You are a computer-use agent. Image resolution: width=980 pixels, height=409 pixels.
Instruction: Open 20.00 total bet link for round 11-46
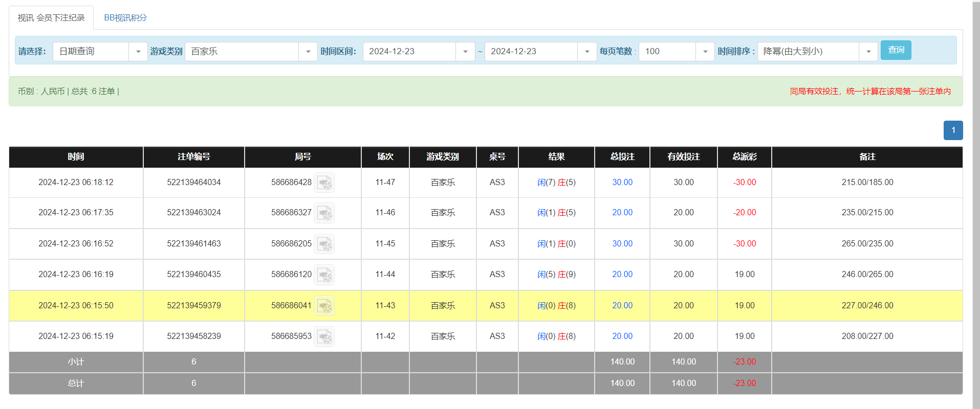(622, 213)
